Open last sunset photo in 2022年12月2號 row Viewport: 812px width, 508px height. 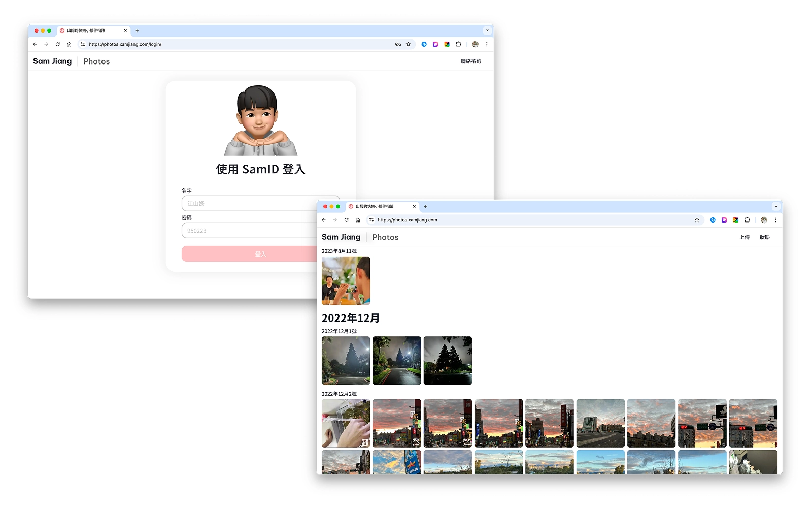753,423
